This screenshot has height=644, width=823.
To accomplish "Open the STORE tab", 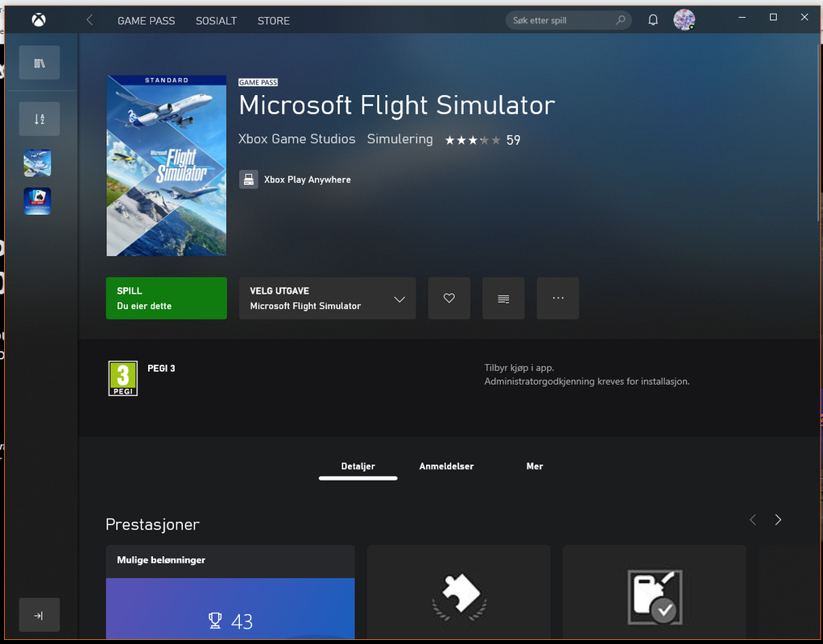I will [x=274, y=20].
